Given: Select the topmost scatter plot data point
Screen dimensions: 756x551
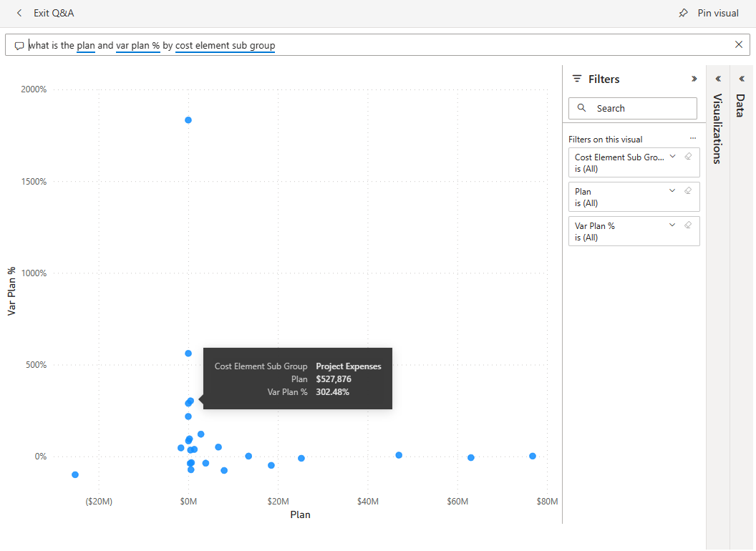Looking at the screenshot, I should point(188,120).
